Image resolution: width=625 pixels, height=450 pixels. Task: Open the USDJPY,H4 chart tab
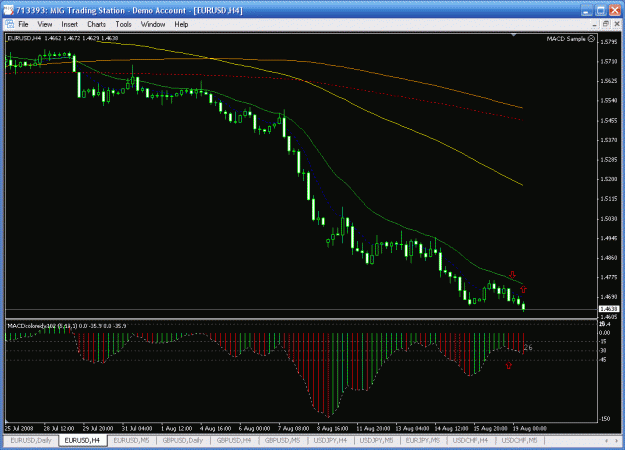coord(330,440)
